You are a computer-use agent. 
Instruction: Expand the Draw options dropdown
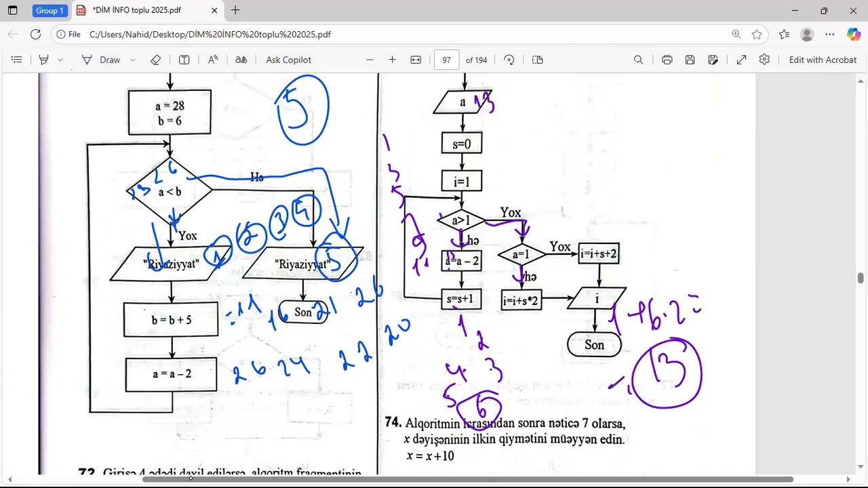click(x=132, y=60)
